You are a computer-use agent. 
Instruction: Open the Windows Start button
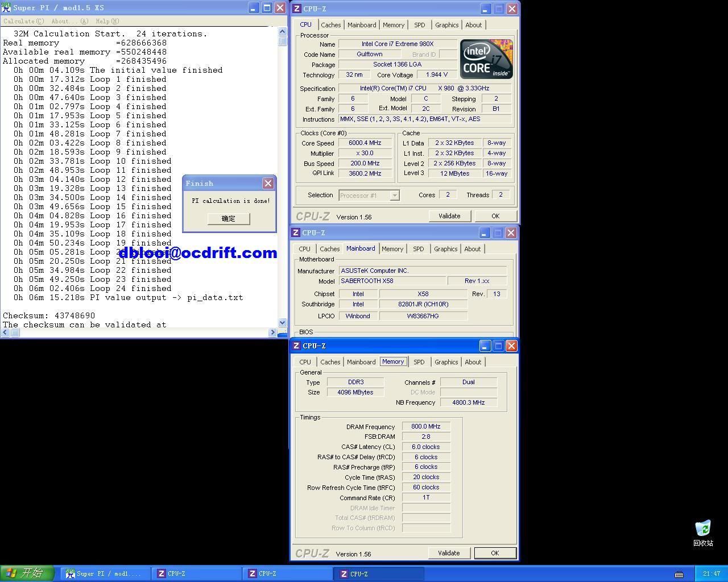point(27,573)
